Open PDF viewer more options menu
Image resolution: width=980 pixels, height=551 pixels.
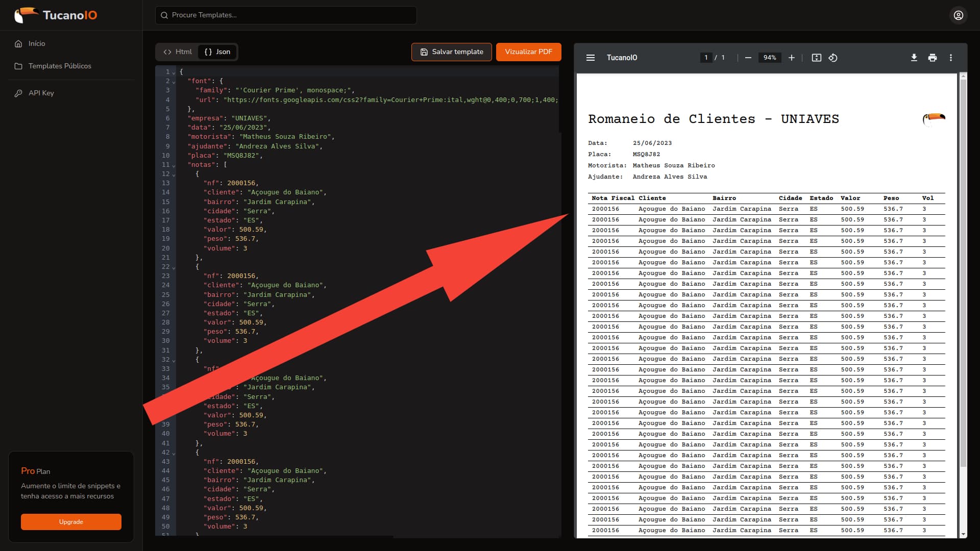click(951, 58)
